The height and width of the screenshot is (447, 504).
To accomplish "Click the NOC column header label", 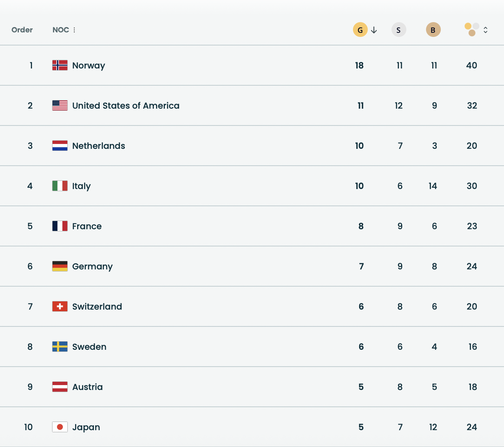I will coord(61,30).
